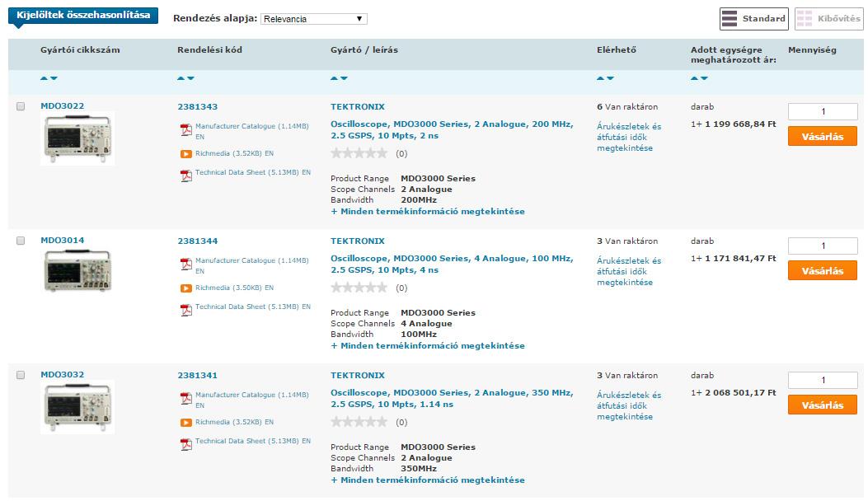868x501 pixels.
Task: Click MDO3014 oscilloscope thumbnail image
Action: [77, 271]
